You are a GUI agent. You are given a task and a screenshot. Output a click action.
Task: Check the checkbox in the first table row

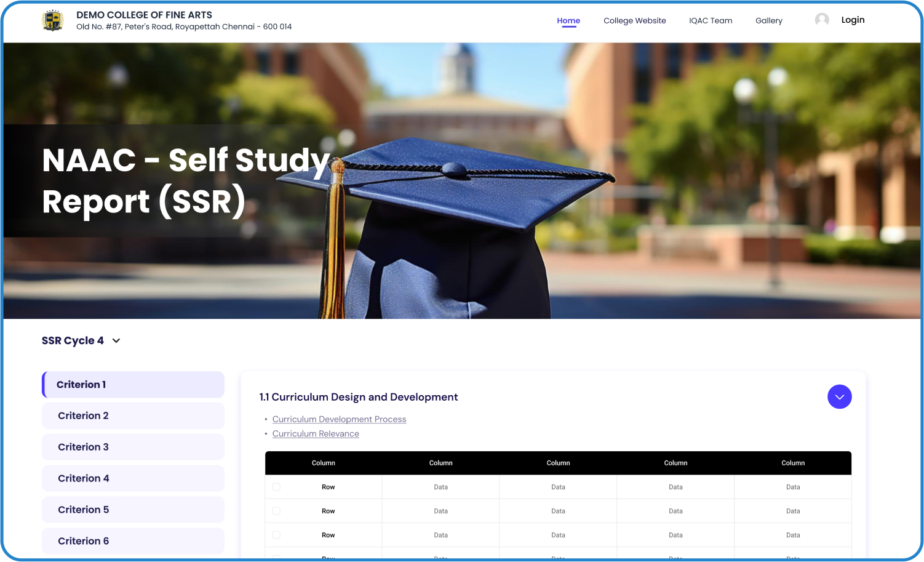pyautogui.click(x=276, y=486)
